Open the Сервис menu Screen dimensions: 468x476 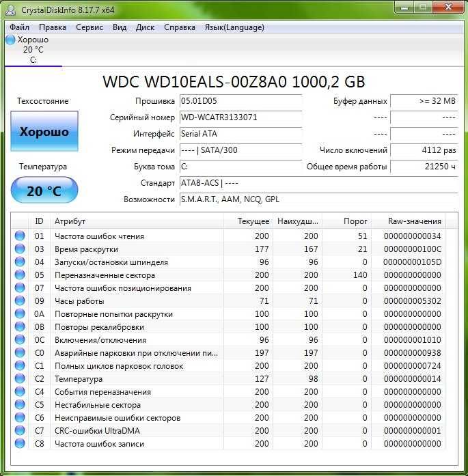point(90,27)
